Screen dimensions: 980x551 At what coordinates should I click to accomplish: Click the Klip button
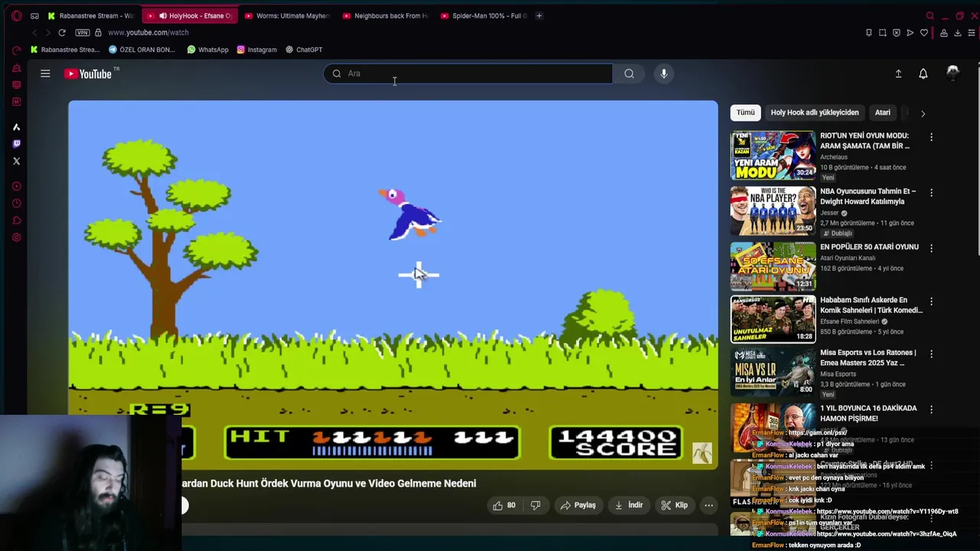(x=675, y=505)
